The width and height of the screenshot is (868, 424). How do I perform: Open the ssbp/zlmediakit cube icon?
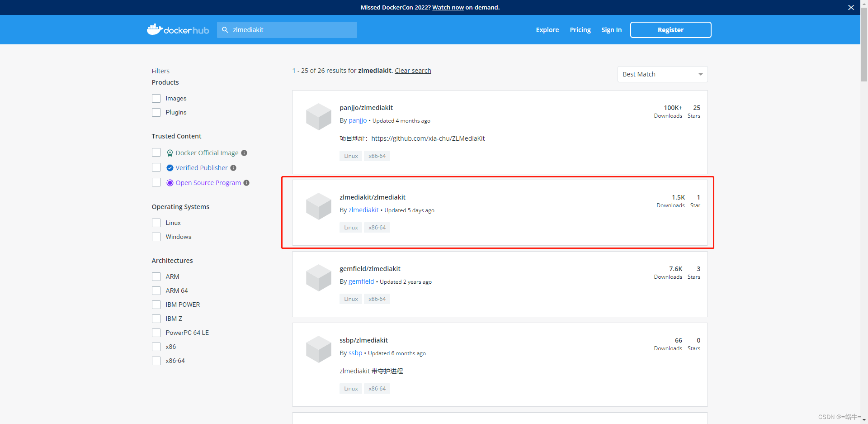[319, 349]
